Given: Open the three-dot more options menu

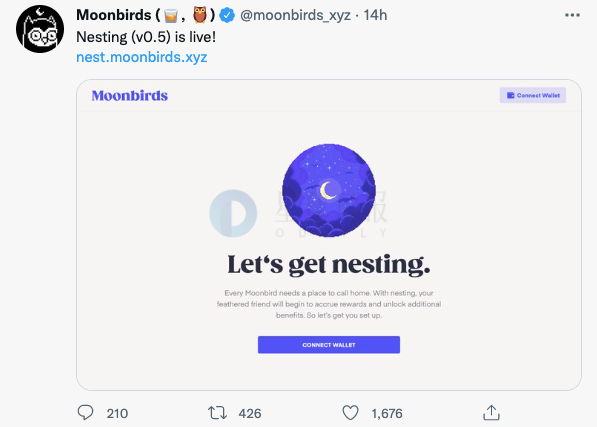Looking at the screenshot, I should tap(572, 15).
